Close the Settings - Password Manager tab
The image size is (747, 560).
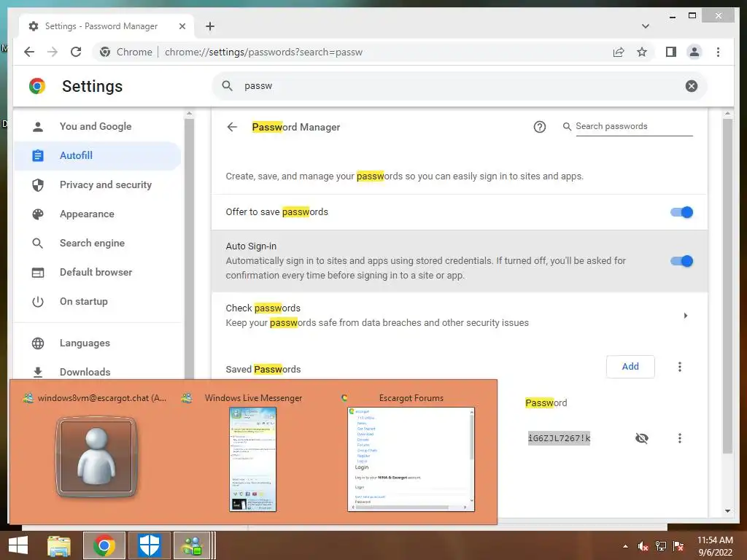pos(182,26)
